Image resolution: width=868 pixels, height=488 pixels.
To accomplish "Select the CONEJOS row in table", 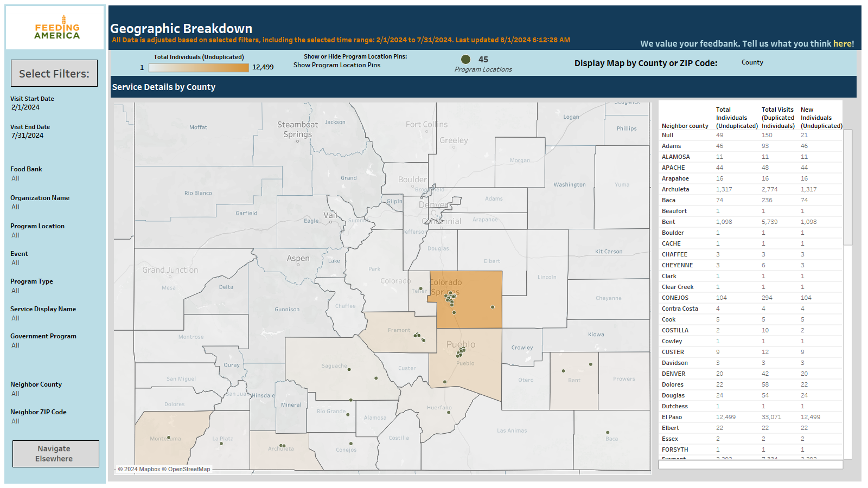I will [751, 298].
